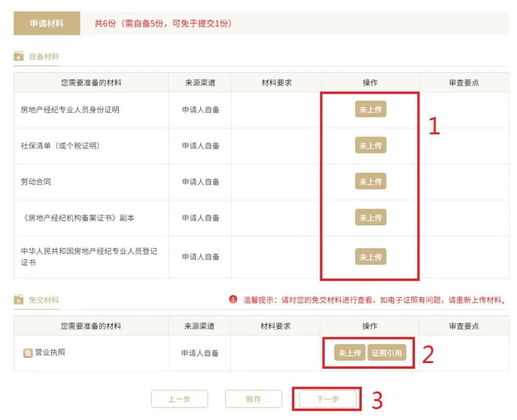This screenshot has width=517, height=420.
Task: Go back with 上一步 button
Action: click(x=180, y=399)
